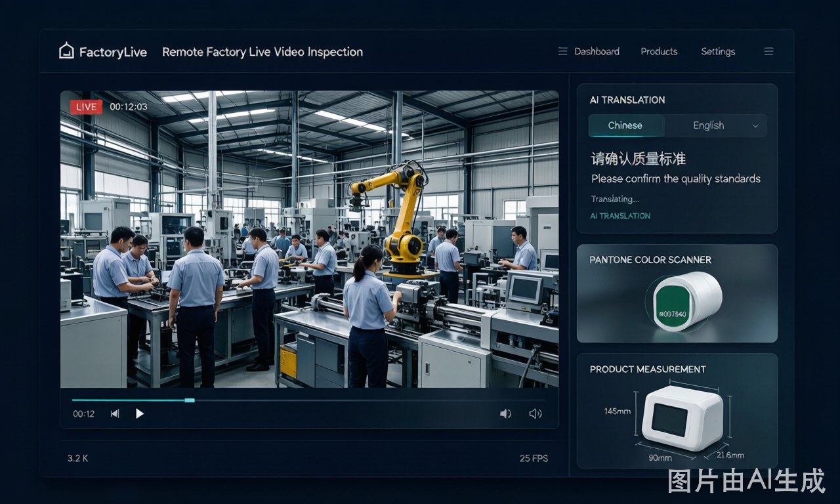Play the video with the play button
Screen dimensions: 840x504
(x=139, y=413)
